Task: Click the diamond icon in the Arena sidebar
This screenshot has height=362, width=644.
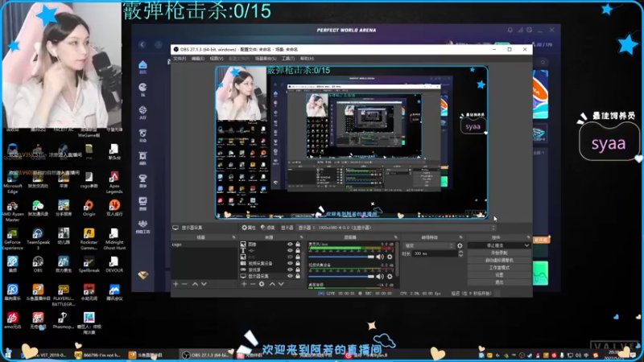Action: coord(143,275)
